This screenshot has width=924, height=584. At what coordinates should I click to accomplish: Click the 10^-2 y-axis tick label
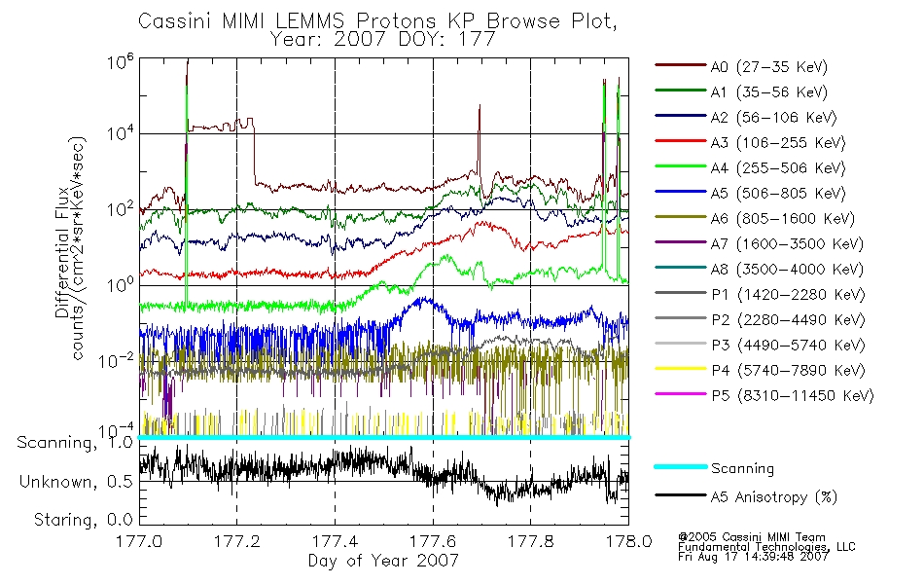(x=117, y=360)
